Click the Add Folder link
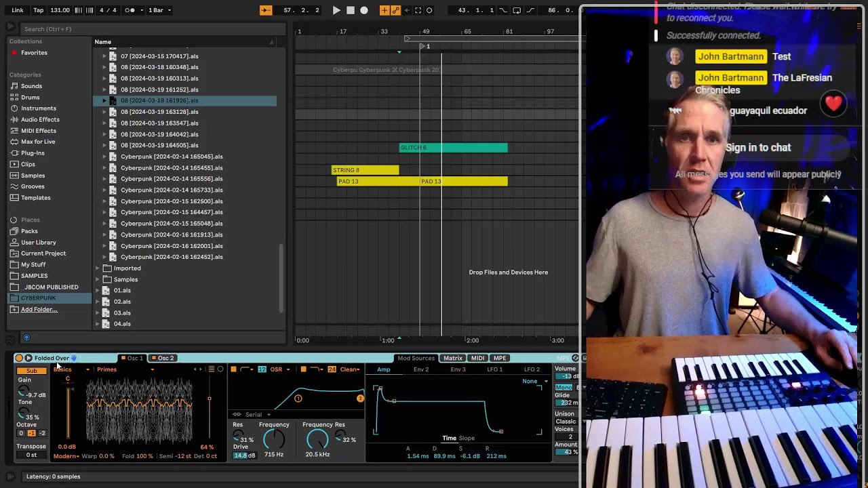 coord(39,310)
